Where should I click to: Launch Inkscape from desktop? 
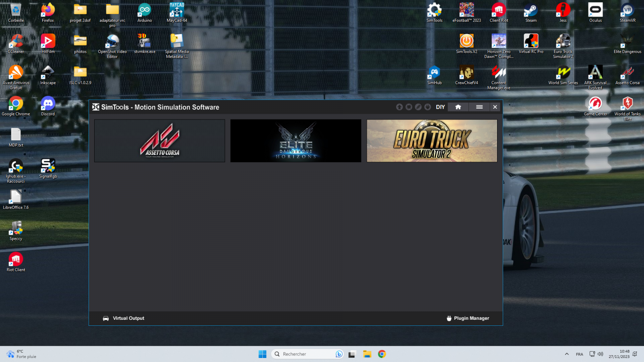point(48,75)
